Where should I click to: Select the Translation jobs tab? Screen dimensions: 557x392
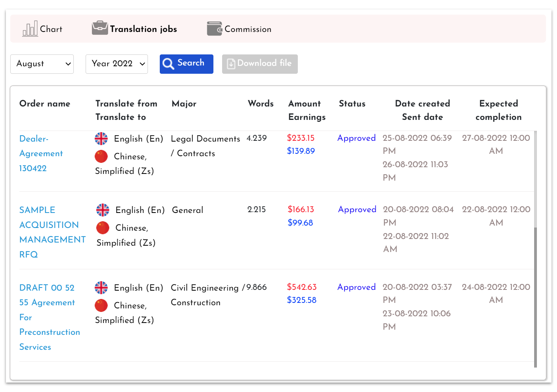(x=135, y=29)
